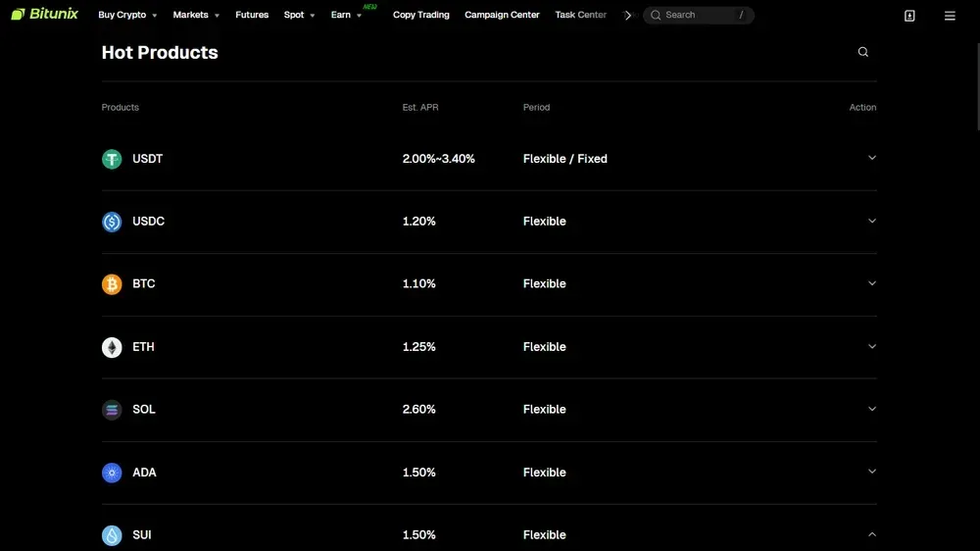Expand the ADA product row
Viewport: 980px width, 551px height.
click(872, 472)
